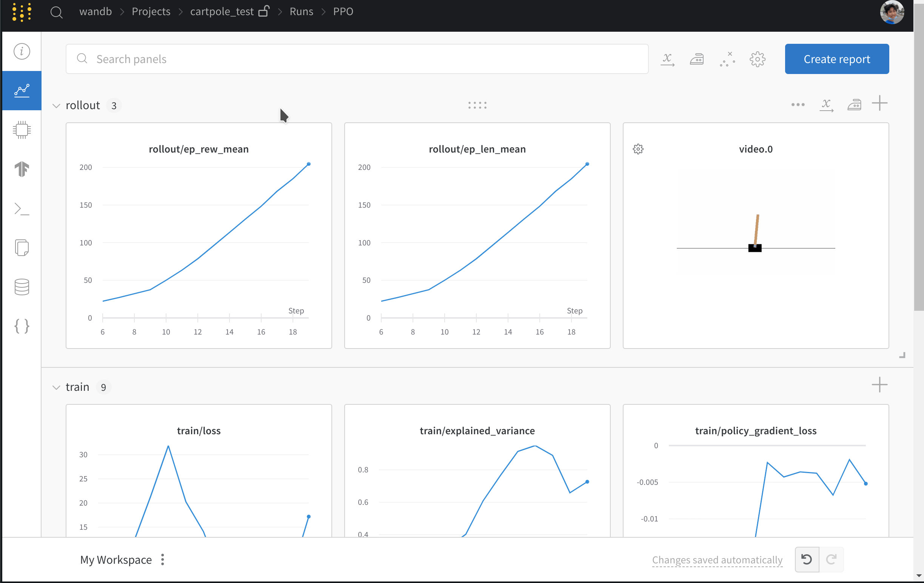The image size is (924, 583).
Task: Open the run overview info icon
Action: pos(22,51)
